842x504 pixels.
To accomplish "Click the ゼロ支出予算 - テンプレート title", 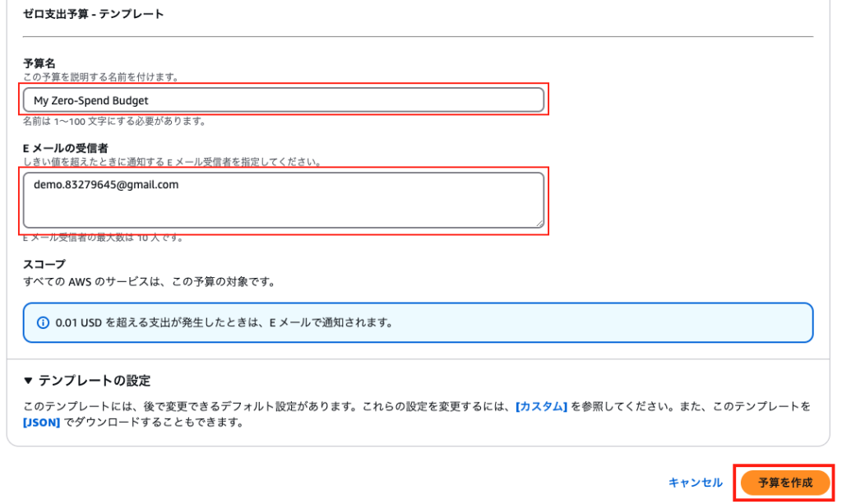I will 94,14.
